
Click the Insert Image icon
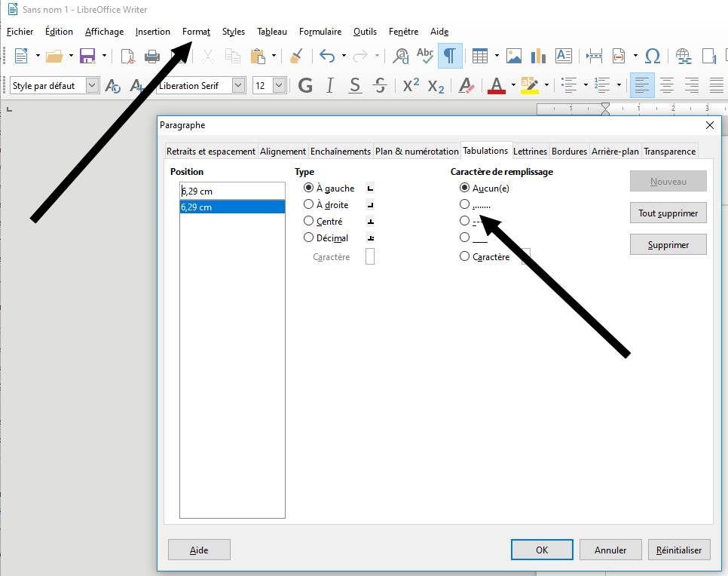pyautogui.click(x=514, y=56)
